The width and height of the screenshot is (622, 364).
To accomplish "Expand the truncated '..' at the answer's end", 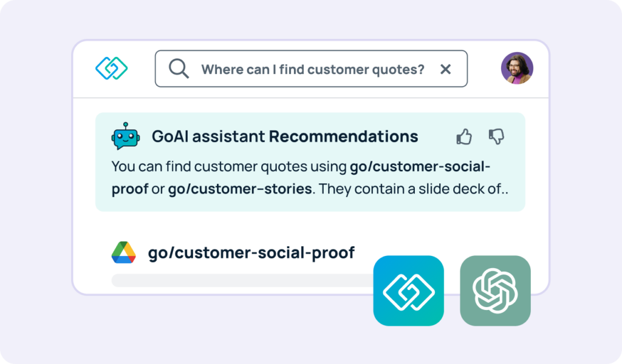I will click(x=504, y=189).
